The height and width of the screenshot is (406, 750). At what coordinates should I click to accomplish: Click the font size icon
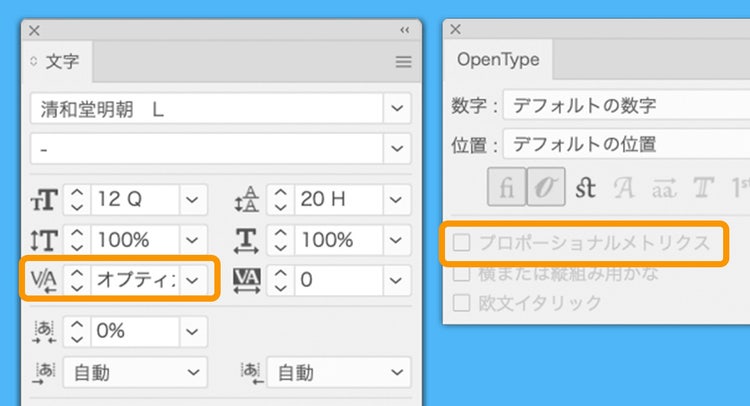(44, 200)
